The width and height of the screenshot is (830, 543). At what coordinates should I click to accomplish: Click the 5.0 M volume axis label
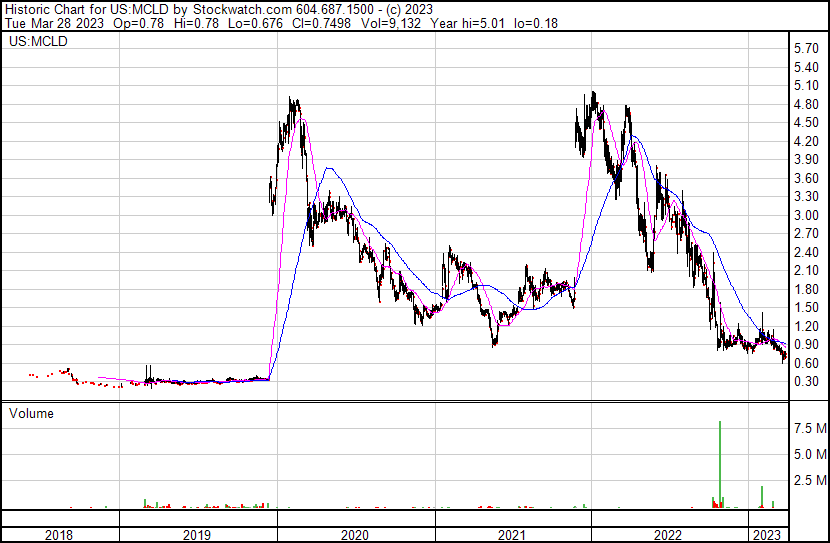coord(808,455)
